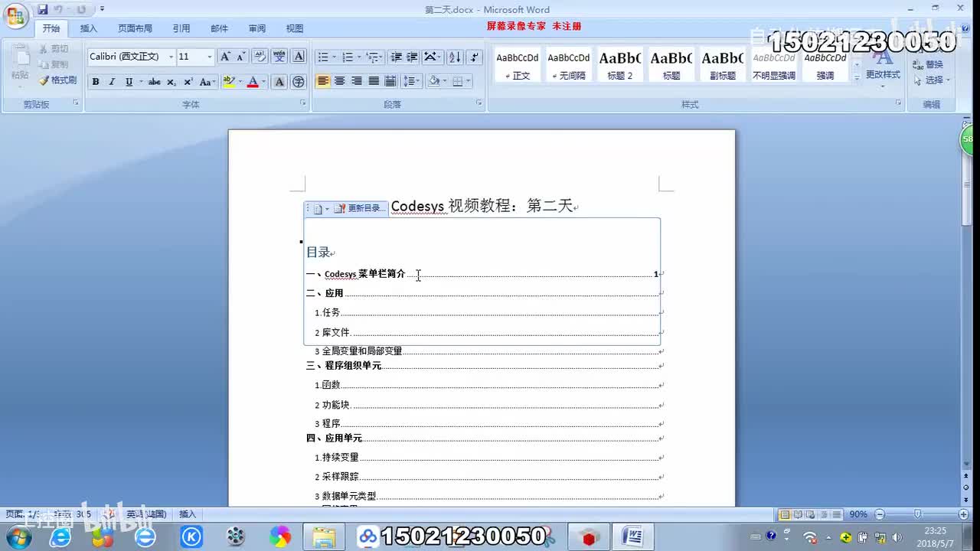The height and width of the screenshot is (551, 980).
Task: Align text left
Action: tap(323, 81)
